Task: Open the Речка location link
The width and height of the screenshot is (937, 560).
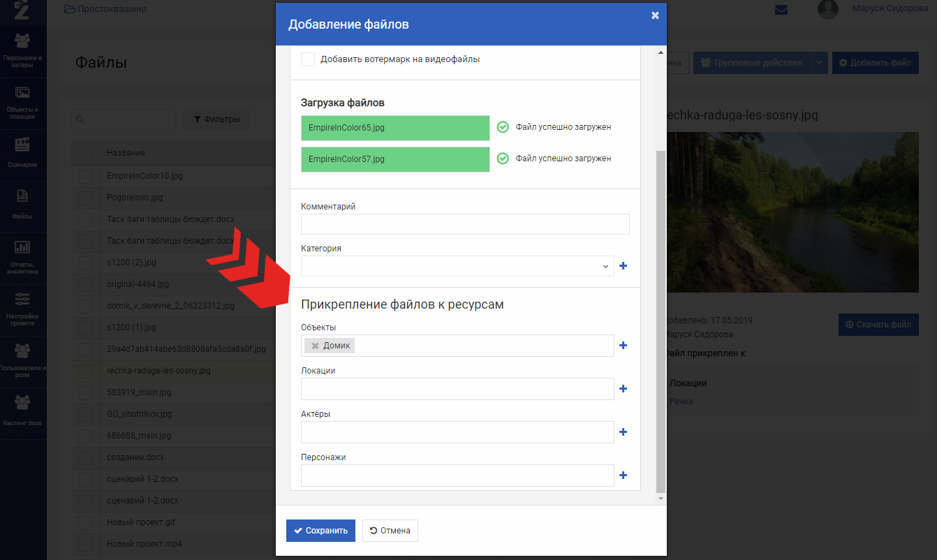Action: [681, 401]
